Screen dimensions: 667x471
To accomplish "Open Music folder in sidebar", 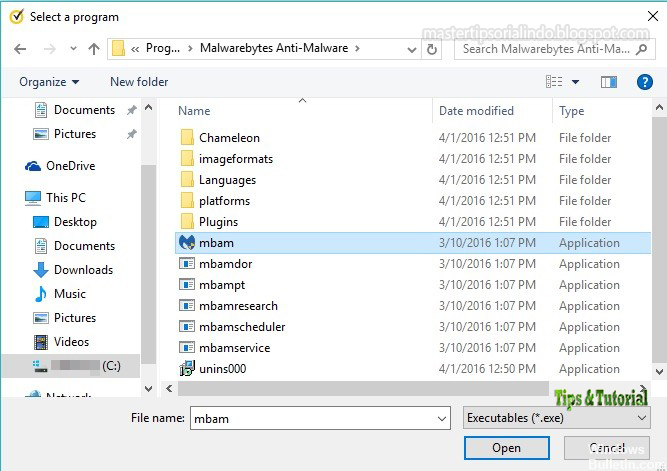I will (60, 294).
